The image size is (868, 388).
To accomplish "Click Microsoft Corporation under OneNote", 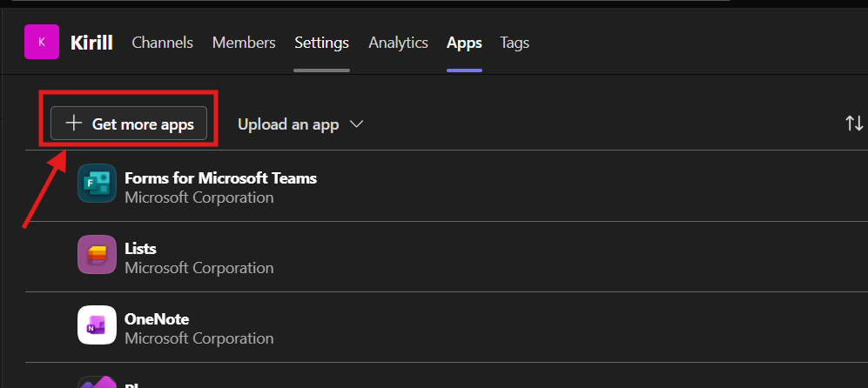I will click(198, 338).
